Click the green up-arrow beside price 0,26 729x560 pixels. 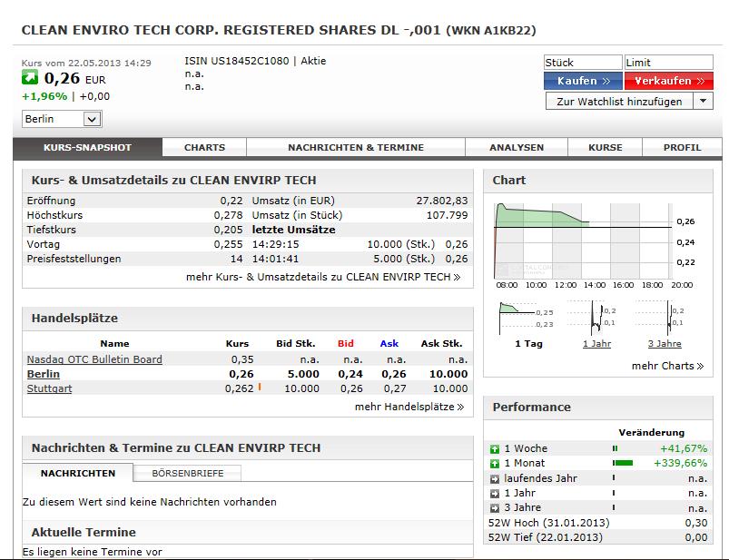[x=30, y=80]
